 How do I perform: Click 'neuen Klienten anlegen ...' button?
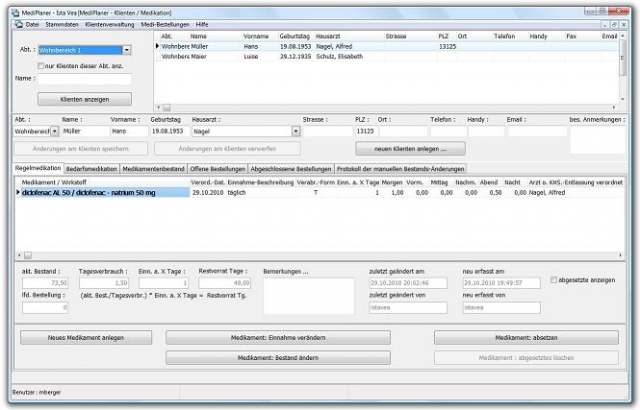tap(410, 149)
